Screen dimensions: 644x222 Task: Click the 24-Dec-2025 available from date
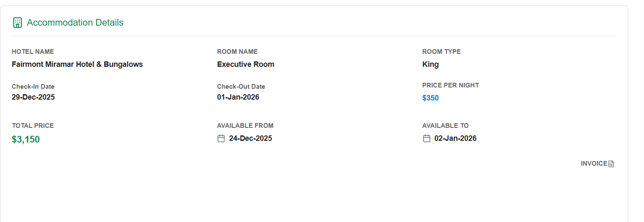click(x=251, y=138)
